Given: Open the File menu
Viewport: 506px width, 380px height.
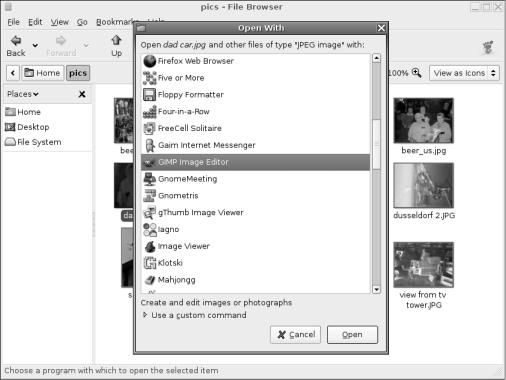Looking at the screenshot, I should tap(13, 22).
